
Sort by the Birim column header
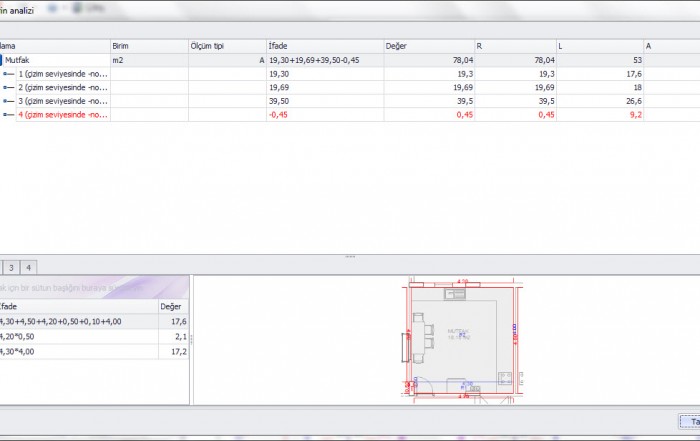pyautogui.click(x=148, y=46)
